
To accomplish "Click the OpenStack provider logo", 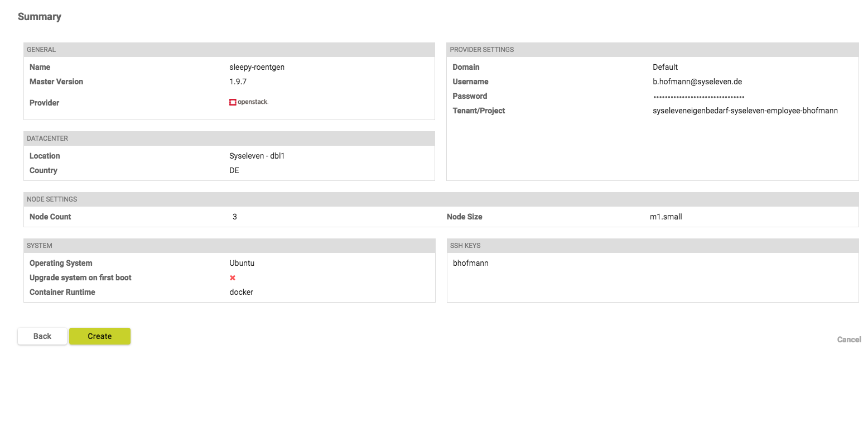I will 249,102.
